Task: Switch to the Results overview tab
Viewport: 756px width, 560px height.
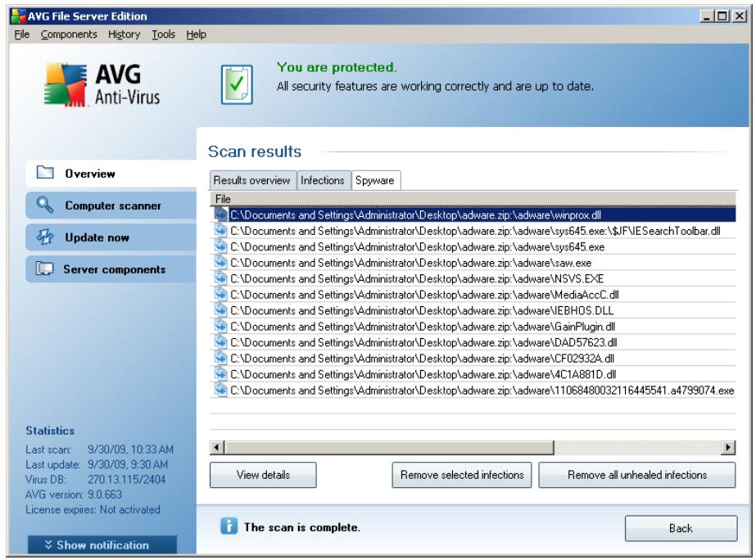Action: pos(252,180)
